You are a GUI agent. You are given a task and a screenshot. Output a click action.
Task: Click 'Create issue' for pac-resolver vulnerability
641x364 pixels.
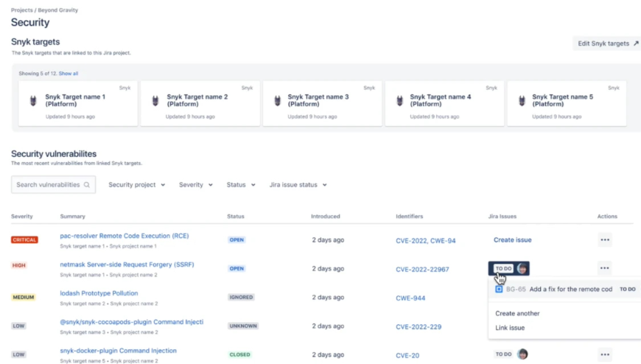click(x=512, y=239)
